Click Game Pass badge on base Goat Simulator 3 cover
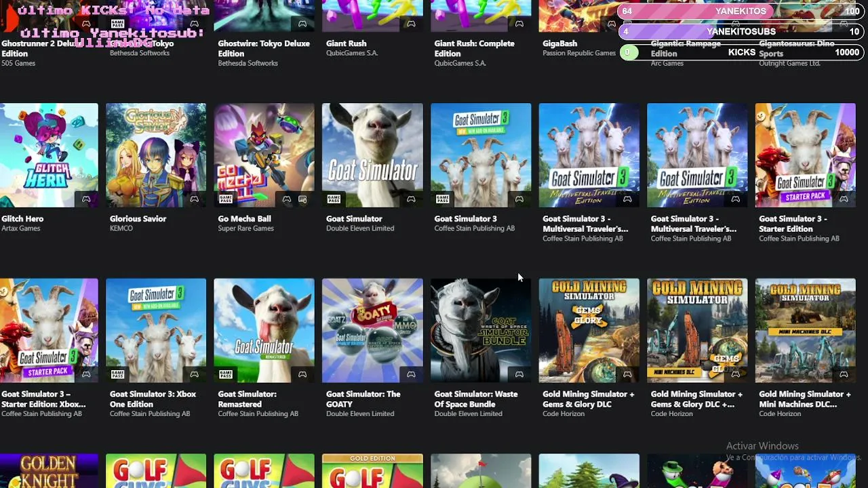 [x=442, y=199]
